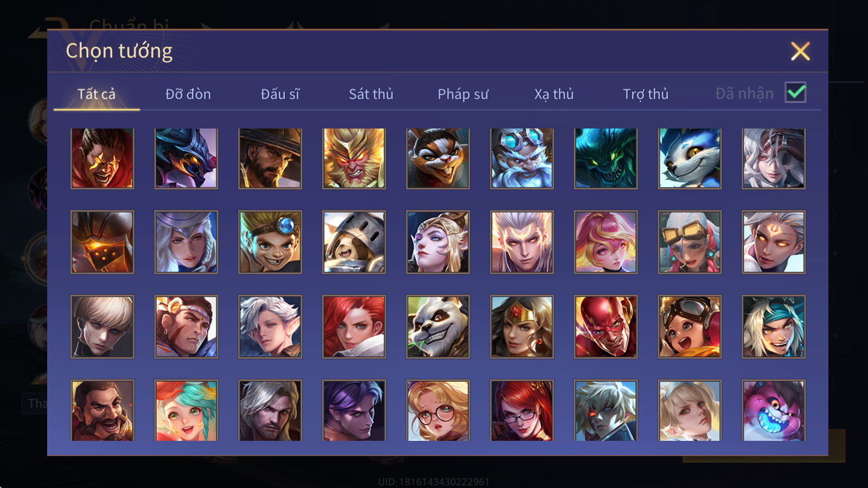Pick the blonde girl with round glasses
Viewport: 868px width, 488px height.
[x=438, y=410]
